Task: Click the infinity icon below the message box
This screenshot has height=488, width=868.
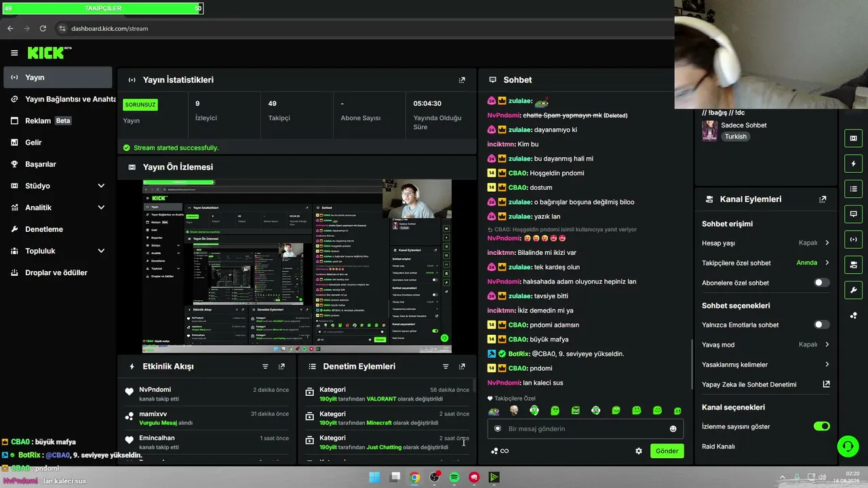Action: pyautogui.click(x=505, y=451)
